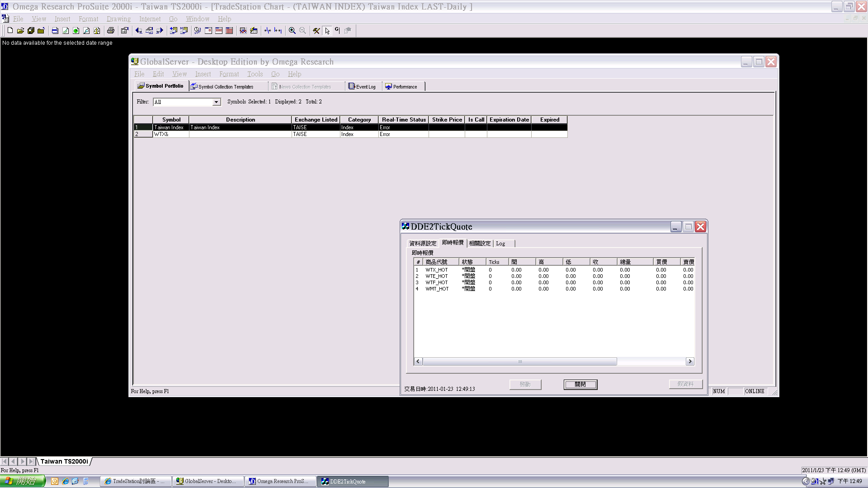
Task: Click the Taiwan TS2000i workspace tab
Action: [64, 461]
